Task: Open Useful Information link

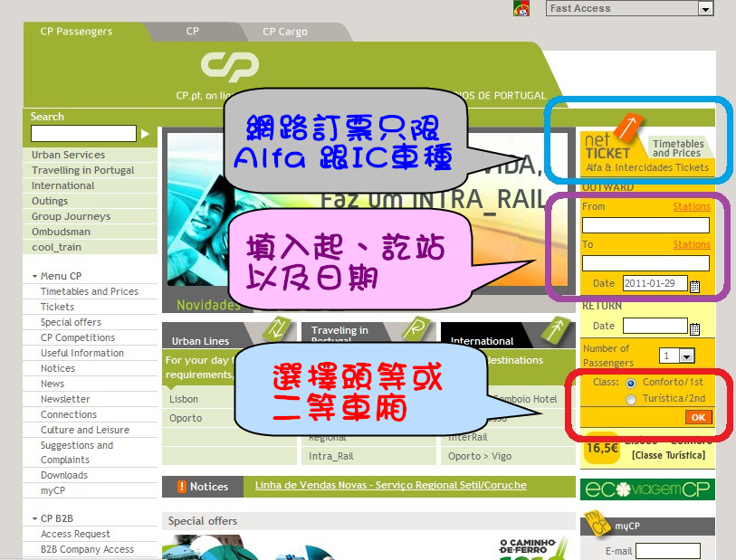Action: 82,353
